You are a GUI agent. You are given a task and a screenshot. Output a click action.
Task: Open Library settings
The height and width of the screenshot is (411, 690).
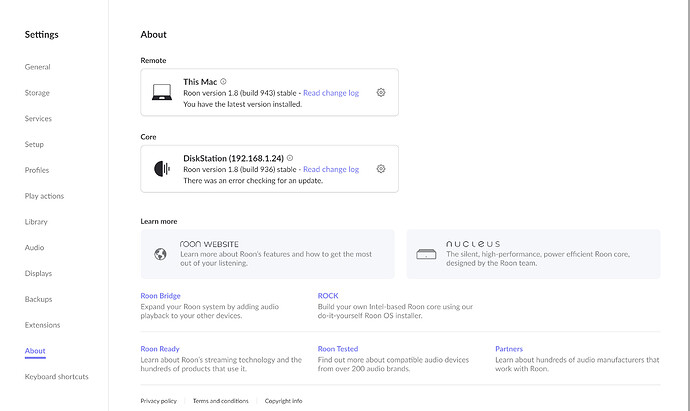coord(36,222)
